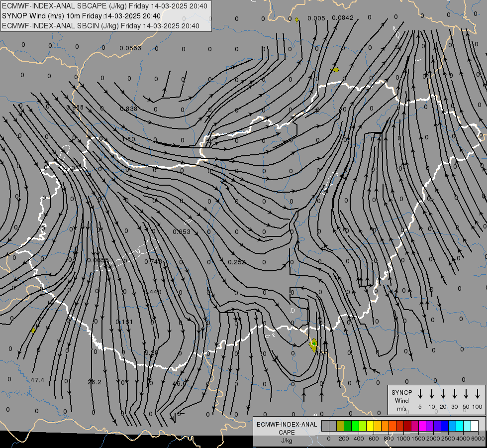
Task: Select the 0.838 value on the map
Action: pyautogui.click(x=128, y=109)
